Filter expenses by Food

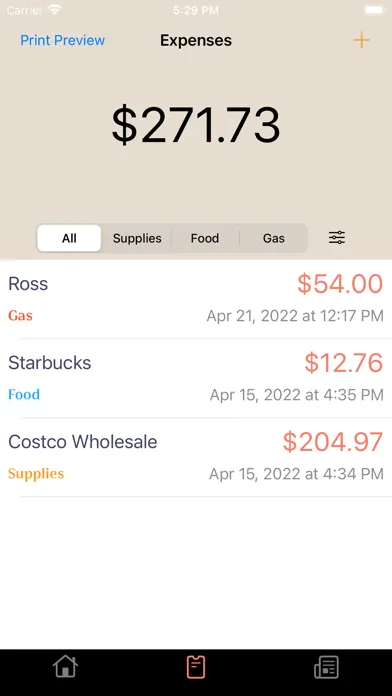(205, 238)
